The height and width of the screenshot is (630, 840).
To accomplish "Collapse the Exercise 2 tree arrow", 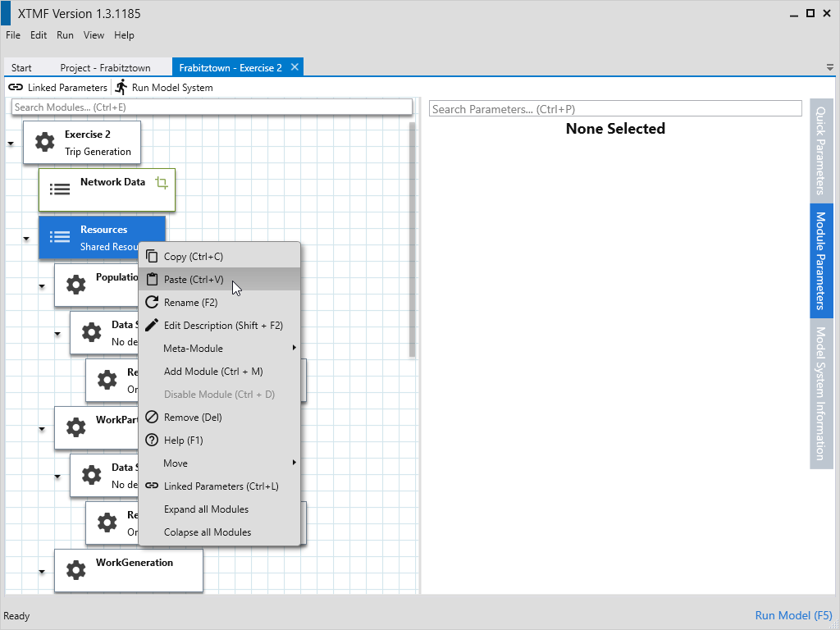I will (11, 144).
